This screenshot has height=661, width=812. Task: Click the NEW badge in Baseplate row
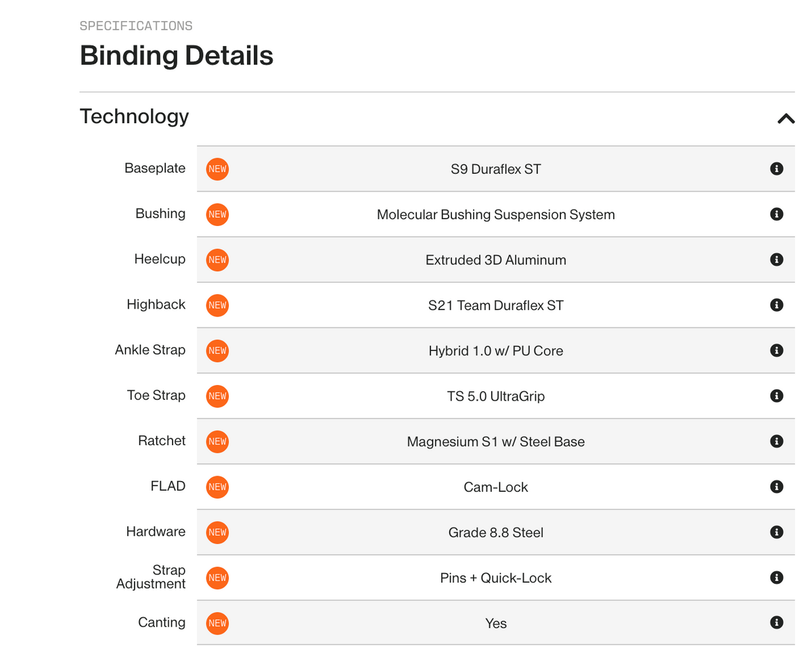coord(217,168)
